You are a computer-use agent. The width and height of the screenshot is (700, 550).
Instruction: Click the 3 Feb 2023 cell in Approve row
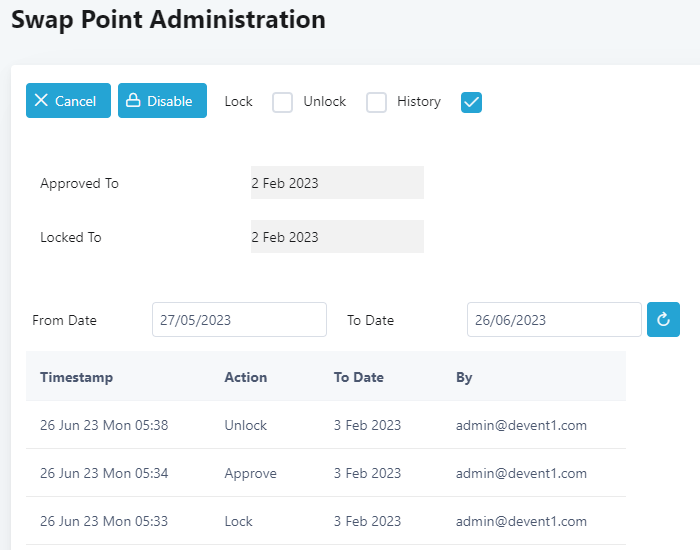(x=367, y=473)
